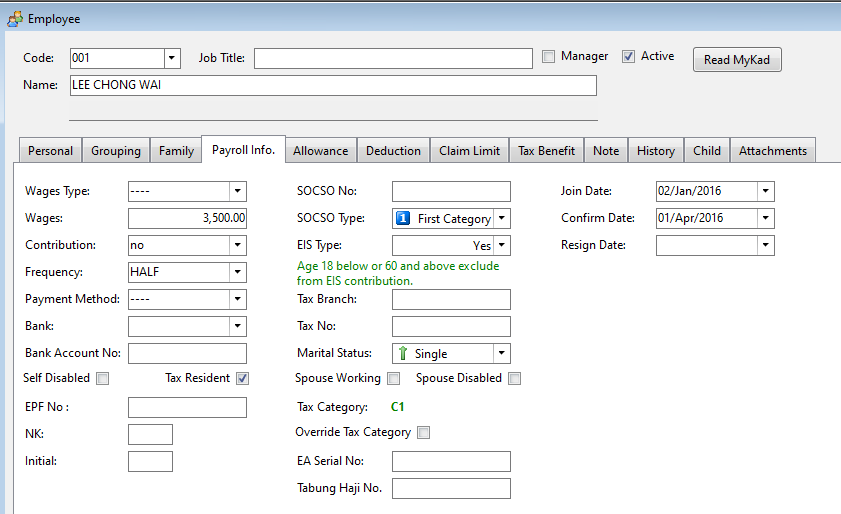Check the Self Disabled box
Viewport: 841px width, 514px height.
102,378
